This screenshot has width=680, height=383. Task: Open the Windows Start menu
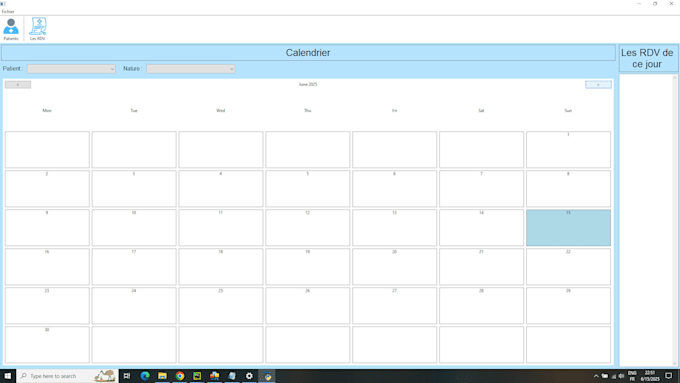click(8, 376)
